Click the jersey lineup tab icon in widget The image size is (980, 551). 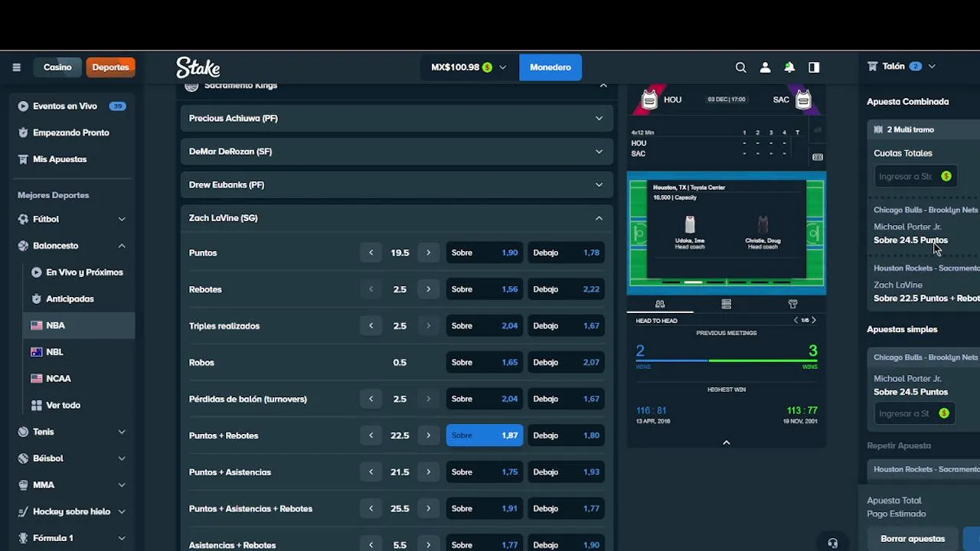pyautogui.click(x=792, y=305)
